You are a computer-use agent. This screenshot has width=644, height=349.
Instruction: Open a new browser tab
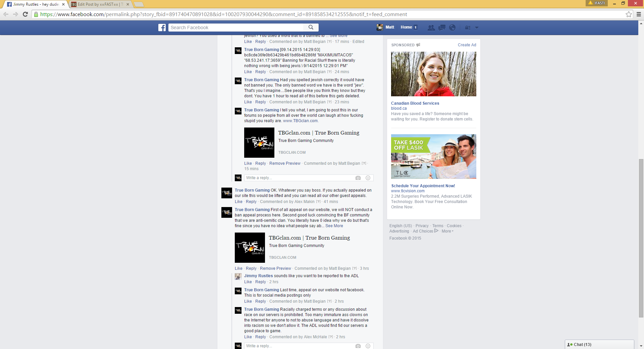click(x=139, y=4)
